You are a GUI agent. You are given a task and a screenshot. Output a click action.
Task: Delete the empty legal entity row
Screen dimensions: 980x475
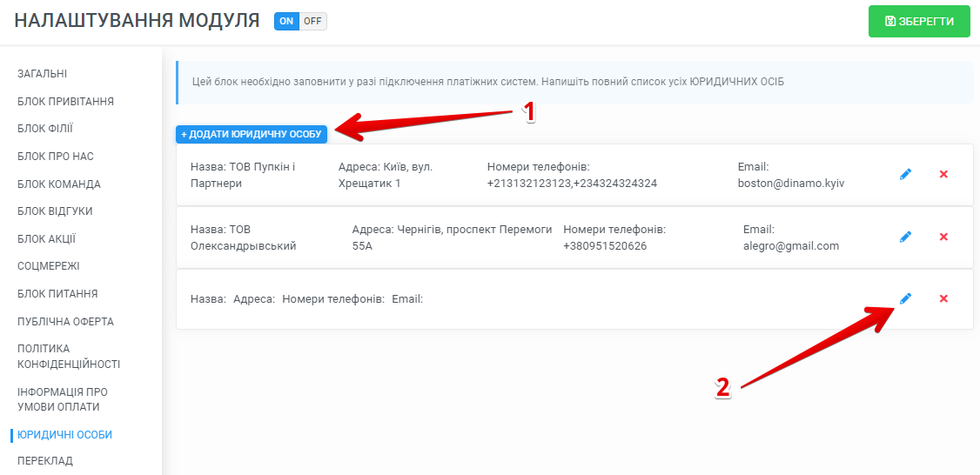[943, 298]
